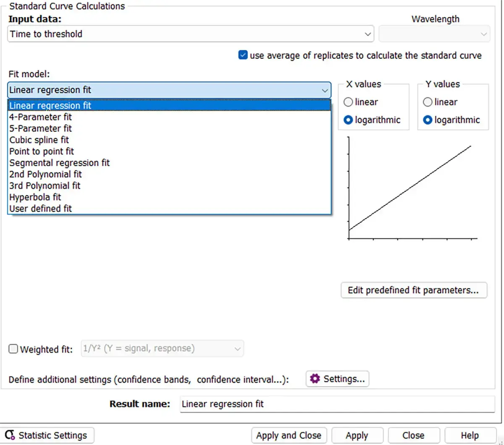Click the fit curve preview graph

point(412,189)
